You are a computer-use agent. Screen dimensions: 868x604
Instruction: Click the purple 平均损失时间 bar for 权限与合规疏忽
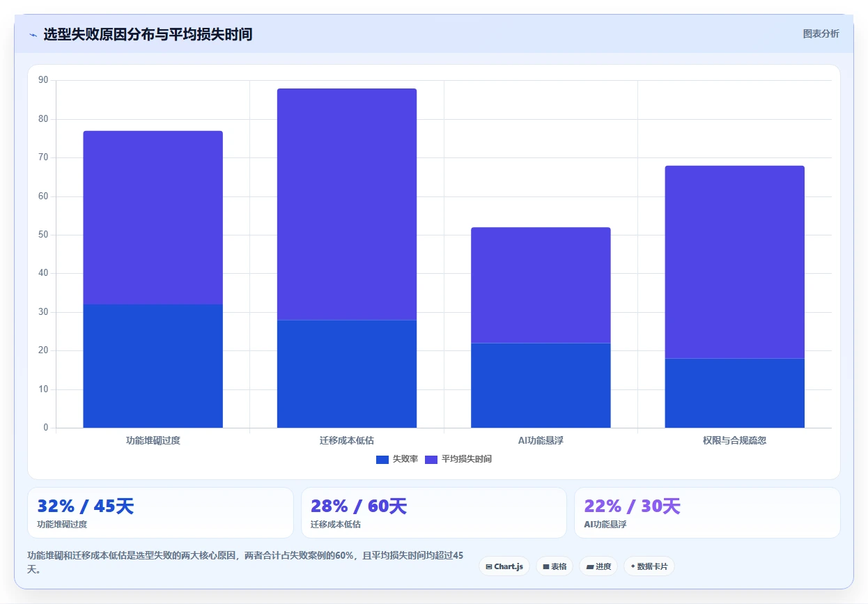(734, 262)
